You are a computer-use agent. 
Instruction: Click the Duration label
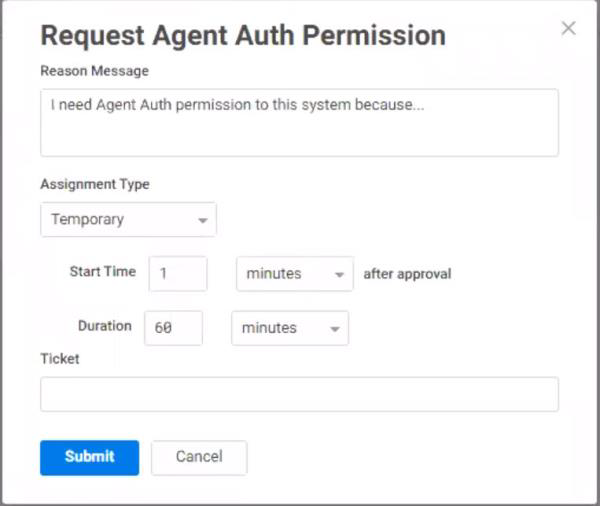pos(104,326)
